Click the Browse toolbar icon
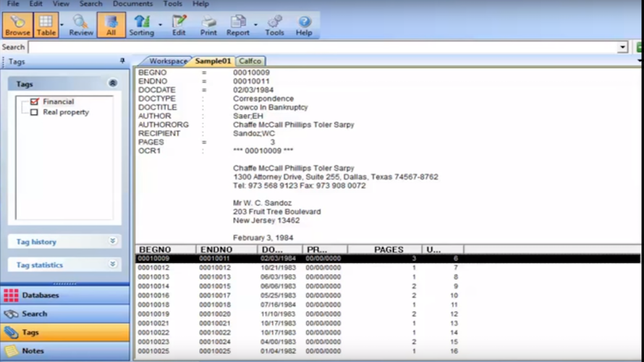 click(x=17, y=25)
